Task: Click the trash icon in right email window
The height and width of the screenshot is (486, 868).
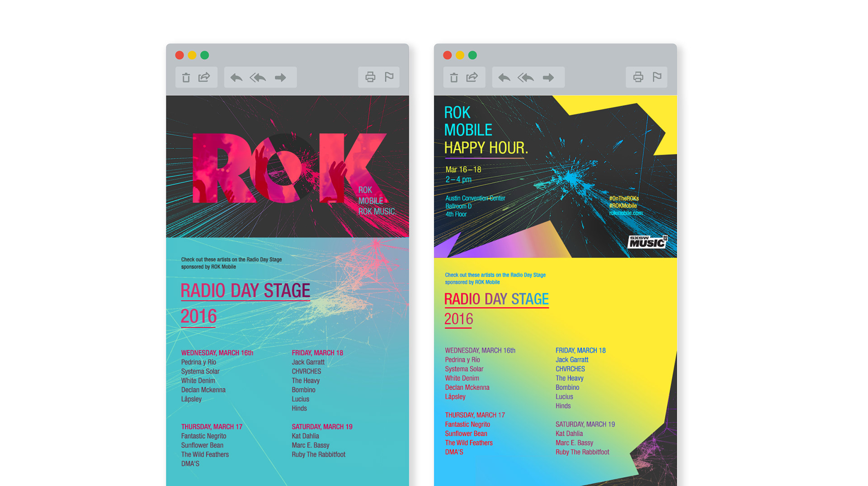Action: [x=454, y=77]
